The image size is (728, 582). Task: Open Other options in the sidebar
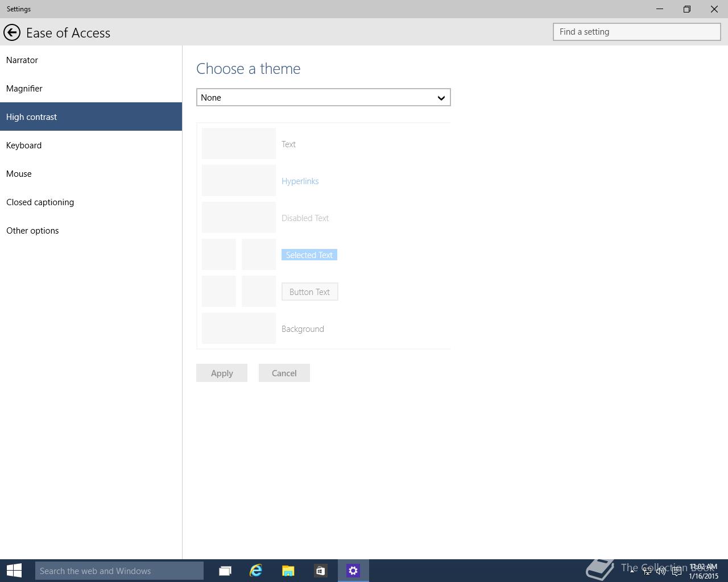point(91,230)
